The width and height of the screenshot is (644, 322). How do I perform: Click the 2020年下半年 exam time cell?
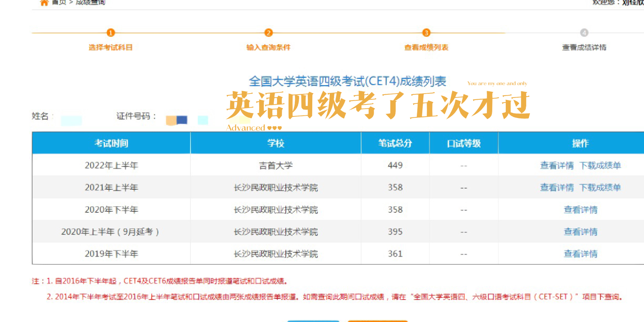(111, 210)
